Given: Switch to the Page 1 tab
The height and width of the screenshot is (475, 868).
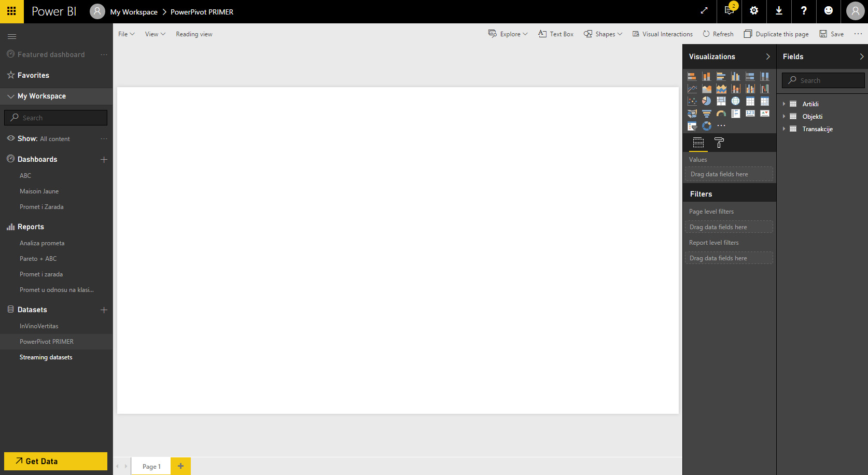Looking at the screenshot, I should 151,466.
